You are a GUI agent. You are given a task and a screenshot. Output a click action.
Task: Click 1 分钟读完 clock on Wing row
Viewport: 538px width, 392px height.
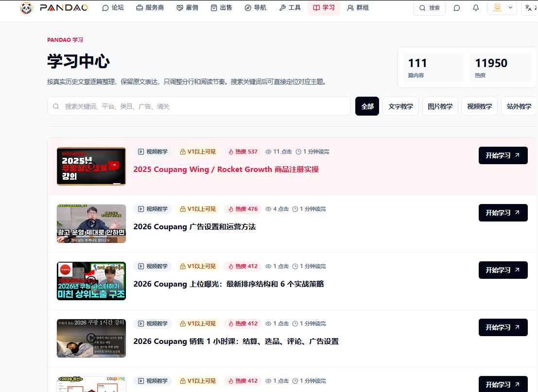(312, 152)
